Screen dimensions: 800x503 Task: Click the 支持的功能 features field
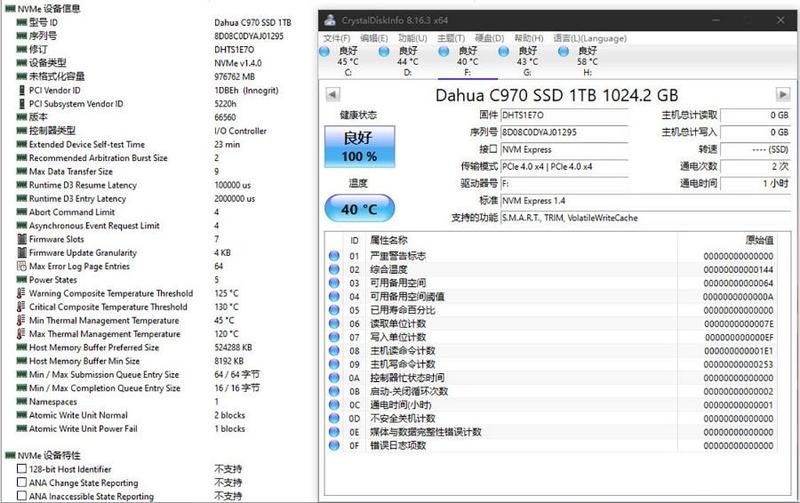pos(646,218)
